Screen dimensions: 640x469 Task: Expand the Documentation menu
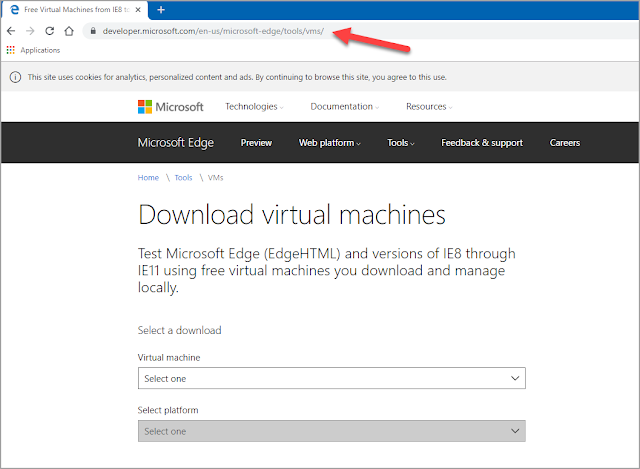pyautogui.click(x=344, y=107)
